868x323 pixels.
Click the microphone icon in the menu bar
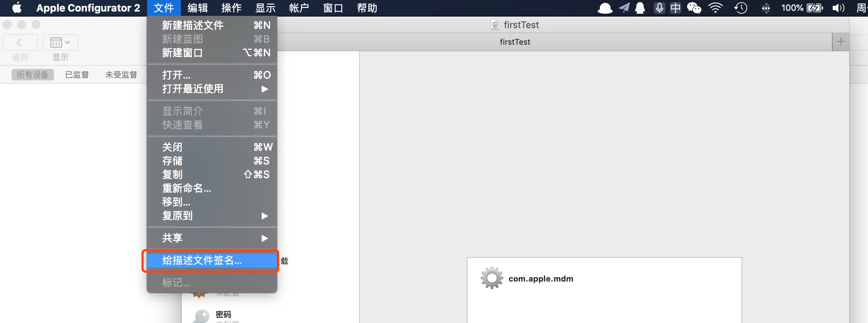659,8
